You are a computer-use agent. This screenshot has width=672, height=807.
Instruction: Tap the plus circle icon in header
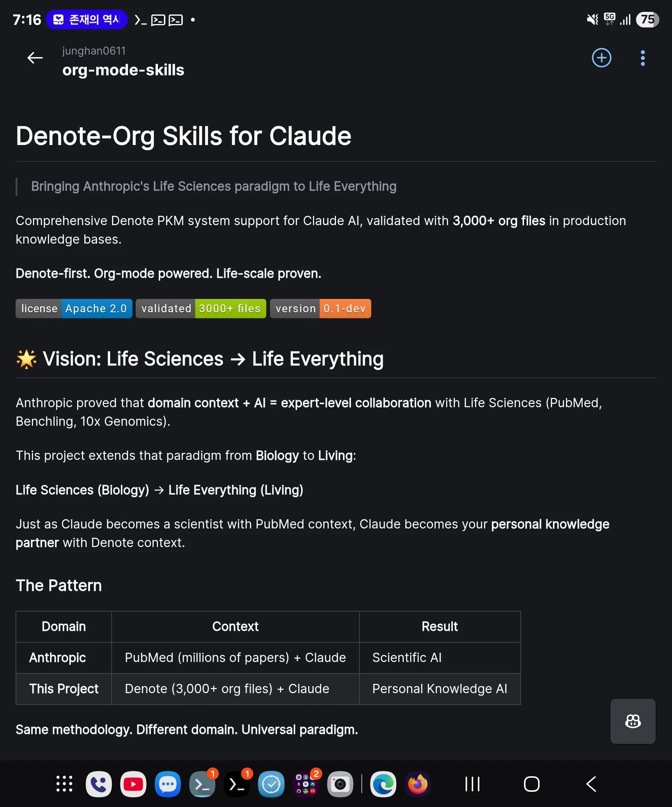pos(601,58)
